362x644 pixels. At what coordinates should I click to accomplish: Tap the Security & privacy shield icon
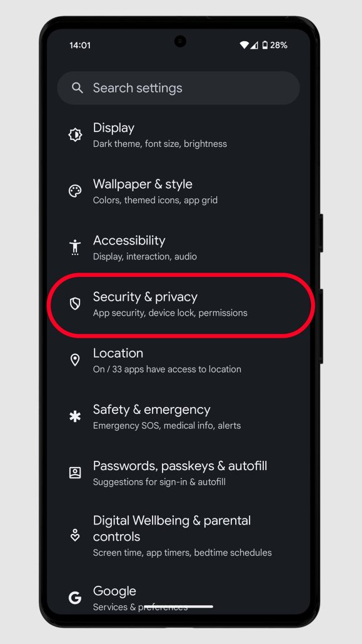75,304
